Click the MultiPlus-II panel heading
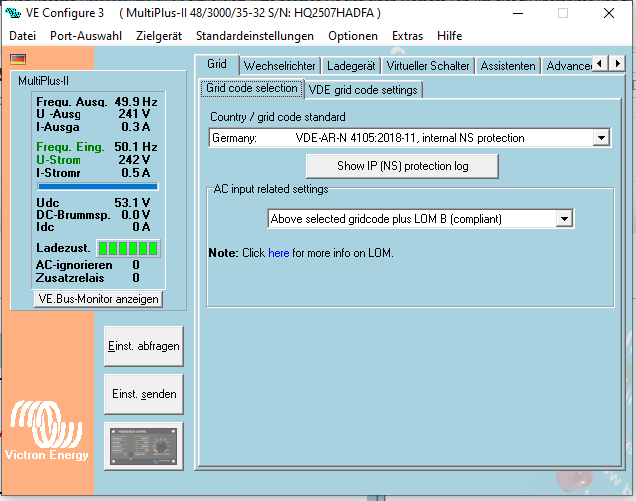Image resolution: width=636 pixels, height=501 pixels. [43, 81]
